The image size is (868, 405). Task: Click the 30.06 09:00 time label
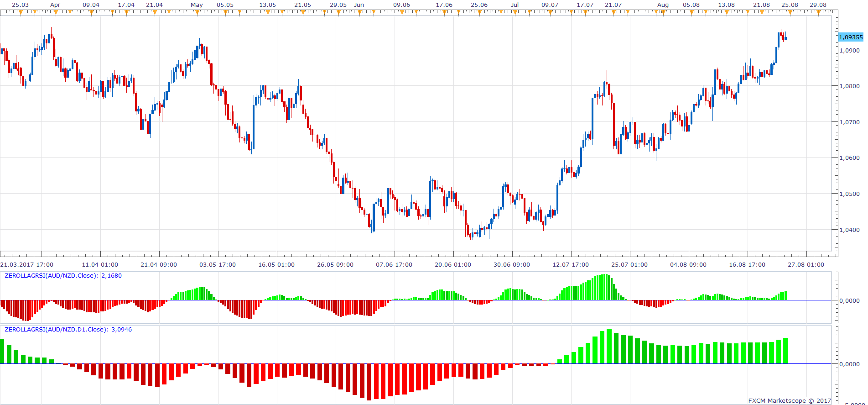[x=512, y=265]
